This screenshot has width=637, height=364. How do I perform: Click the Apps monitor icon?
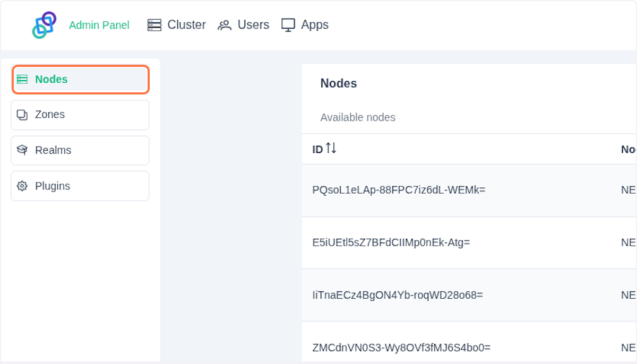coord(288,25)
